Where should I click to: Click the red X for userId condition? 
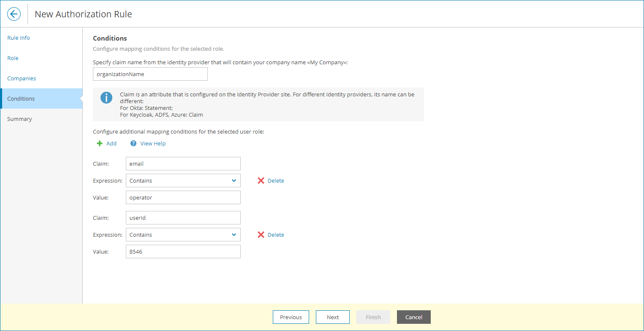pos(261,235)
